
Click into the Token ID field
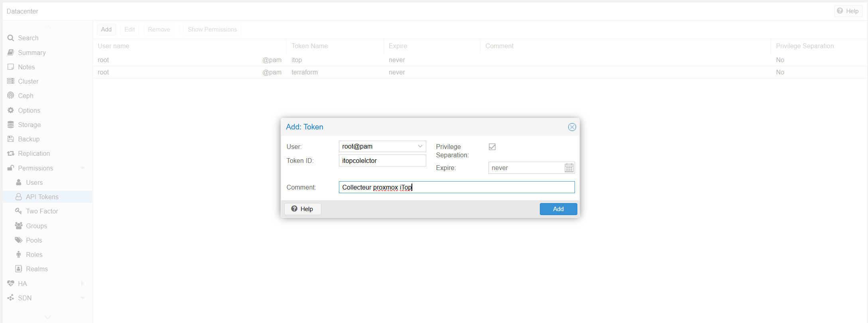[x=382, y=161]
